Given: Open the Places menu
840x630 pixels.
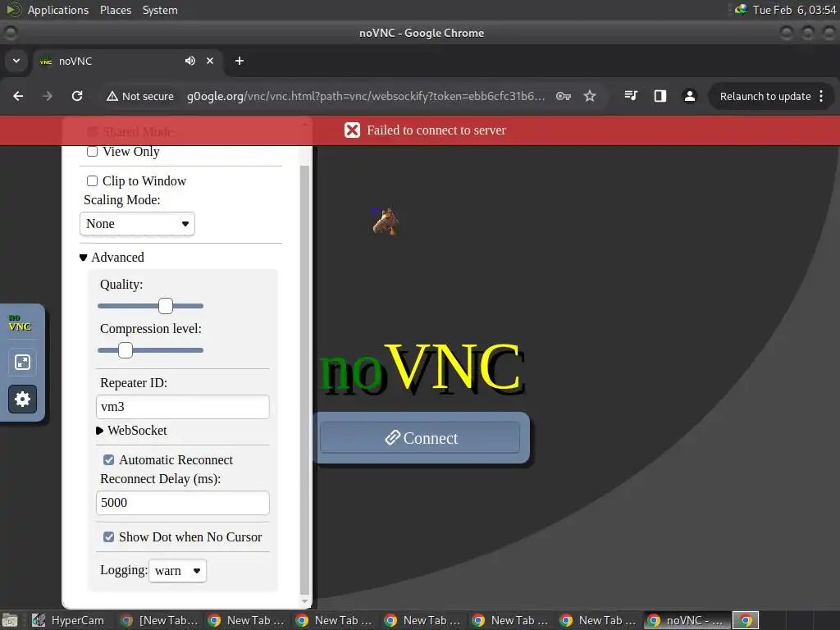Looking at the screenshot, I should 115,10.
